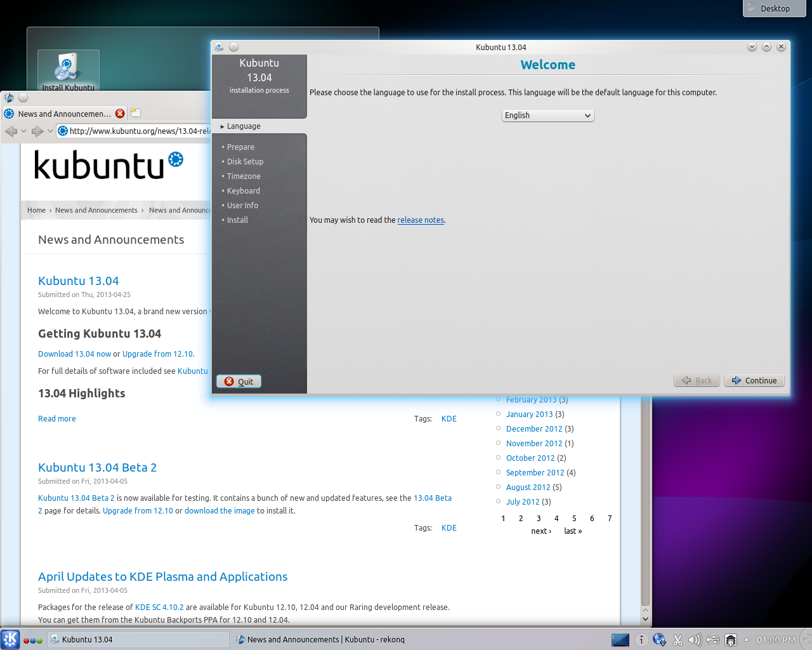Screen dimensions: 812x650
Task: Click the installer window menu icon
Action: (219, 47)
